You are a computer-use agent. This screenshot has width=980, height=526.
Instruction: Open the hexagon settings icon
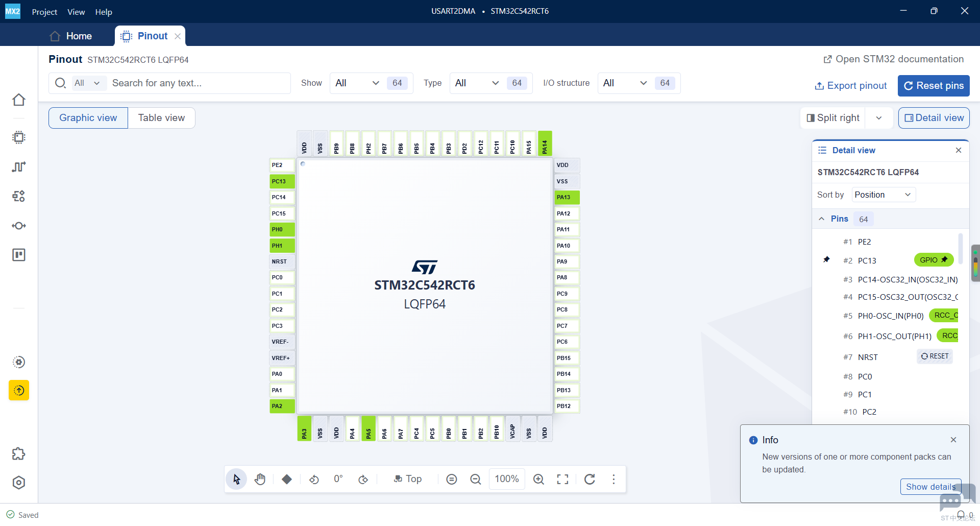click(19, 483)
